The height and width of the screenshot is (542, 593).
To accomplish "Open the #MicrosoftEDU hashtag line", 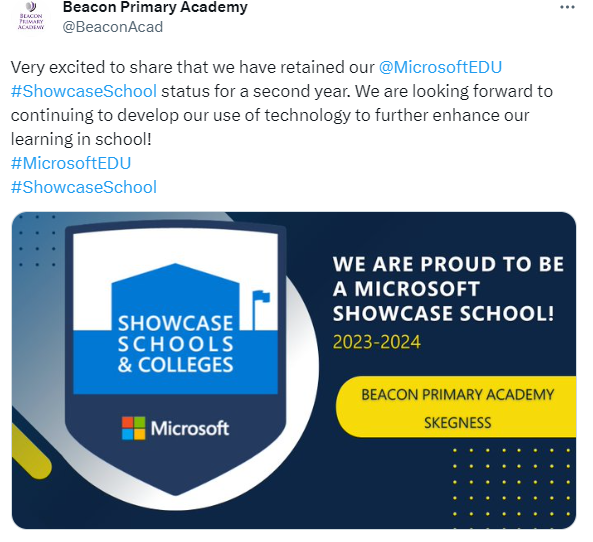I will (x=71, y=163).
